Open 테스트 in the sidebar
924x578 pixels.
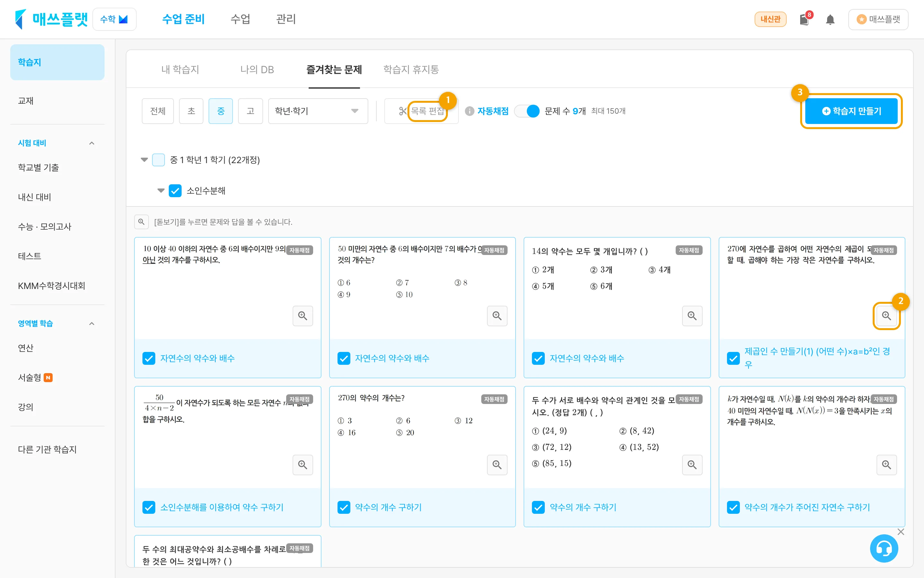point(30,256)
